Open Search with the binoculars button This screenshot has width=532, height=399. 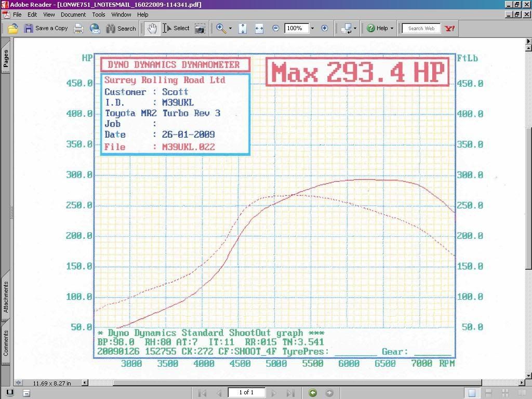point(121,29)
